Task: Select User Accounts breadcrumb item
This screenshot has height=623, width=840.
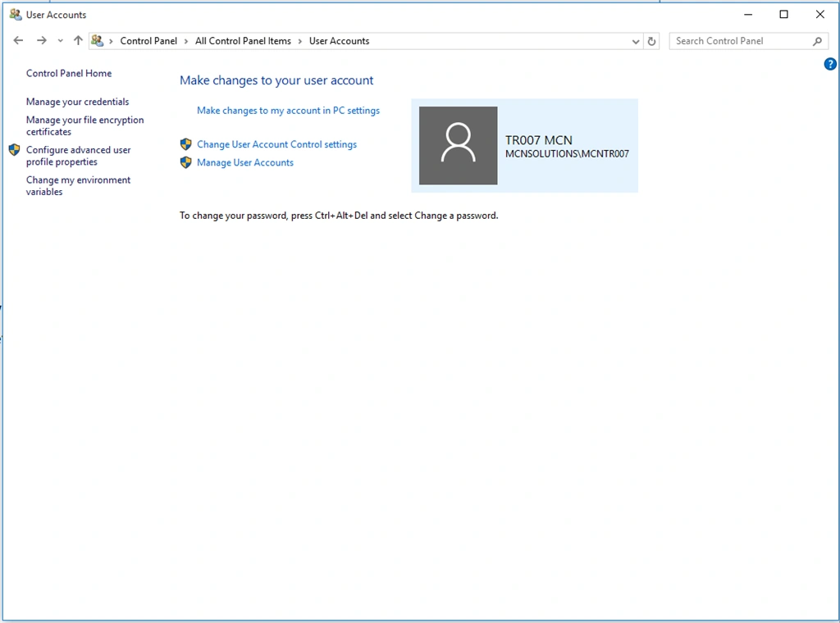Action: click(x=339, y=41)
